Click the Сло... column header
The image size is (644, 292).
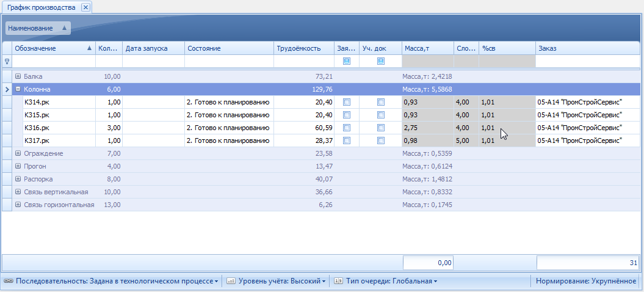click(x=466, y=48)
